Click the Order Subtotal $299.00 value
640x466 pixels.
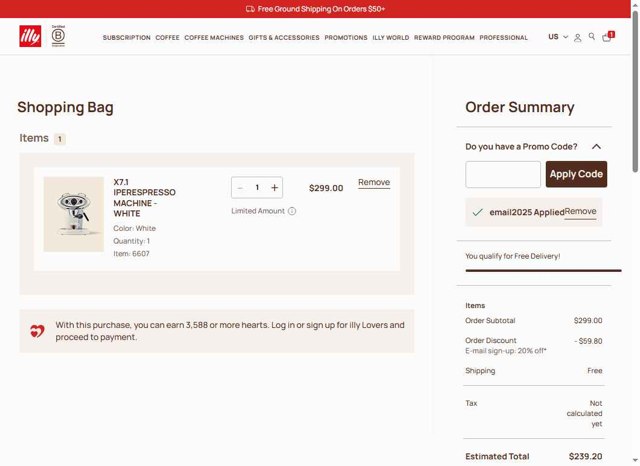[x=588, y=321]
